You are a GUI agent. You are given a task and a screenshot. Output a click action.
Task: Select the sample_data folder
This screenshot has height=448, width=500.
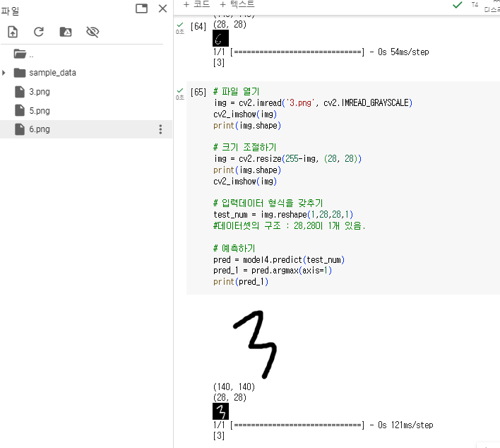coord(52,73)
